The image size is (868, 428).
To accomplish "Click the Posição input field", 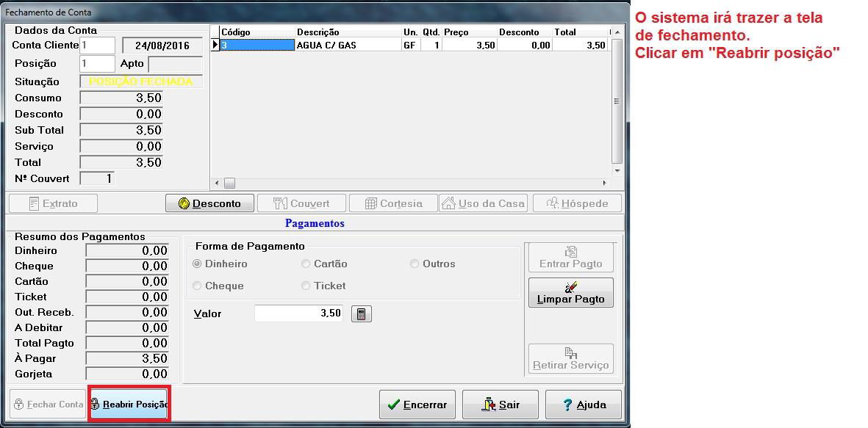I will (x=98, y=64).
